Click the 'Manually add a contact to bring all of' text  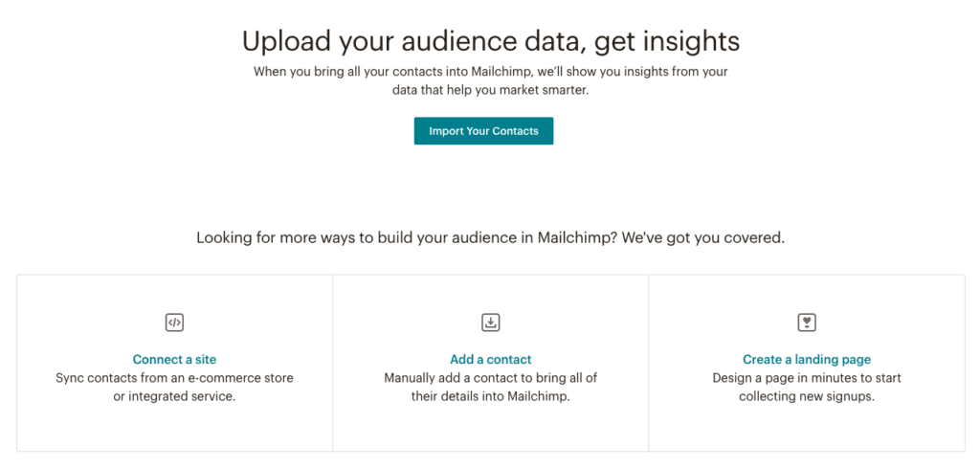pyautogui.click(x=491, y=378)
